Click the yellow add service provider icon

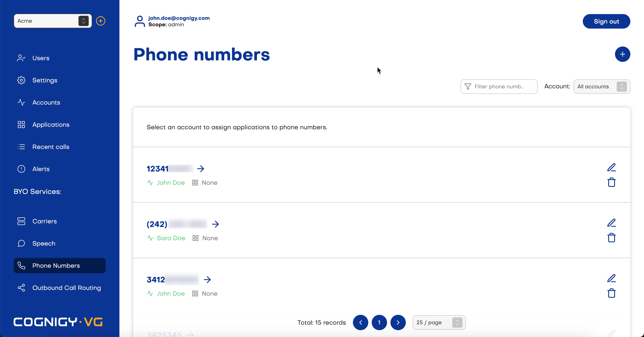[x=100, y=21]
